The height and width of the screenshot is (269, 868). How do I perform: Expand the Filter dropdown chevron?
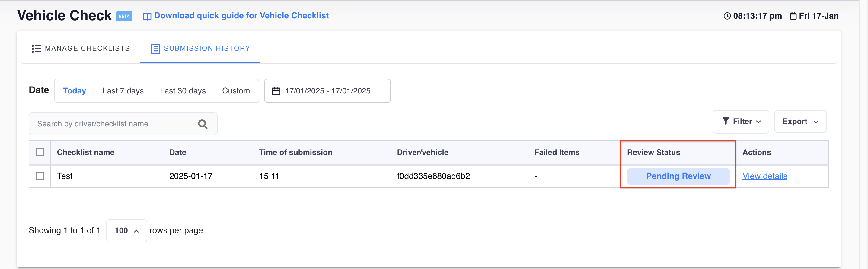click(x=758, y=122)
